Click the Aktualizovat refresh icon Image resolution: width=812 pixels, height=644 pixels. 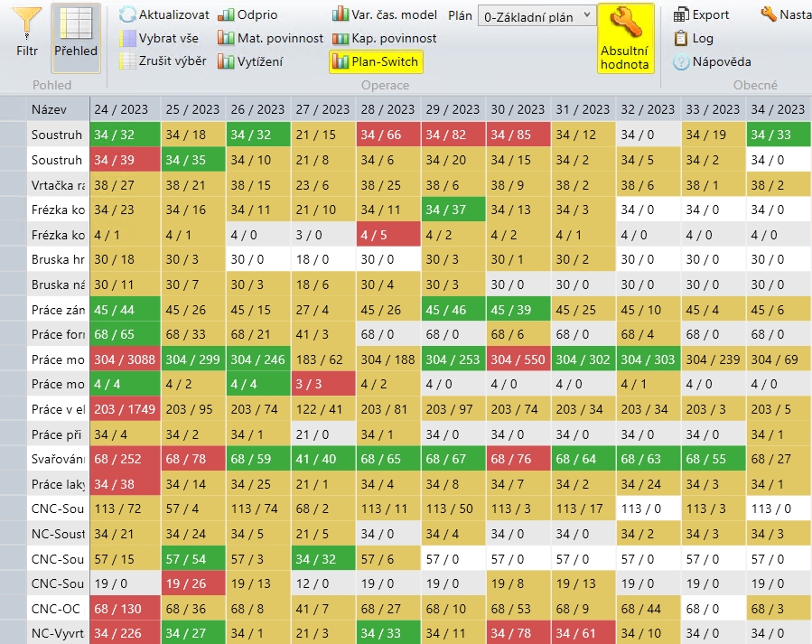click(128, 14)
